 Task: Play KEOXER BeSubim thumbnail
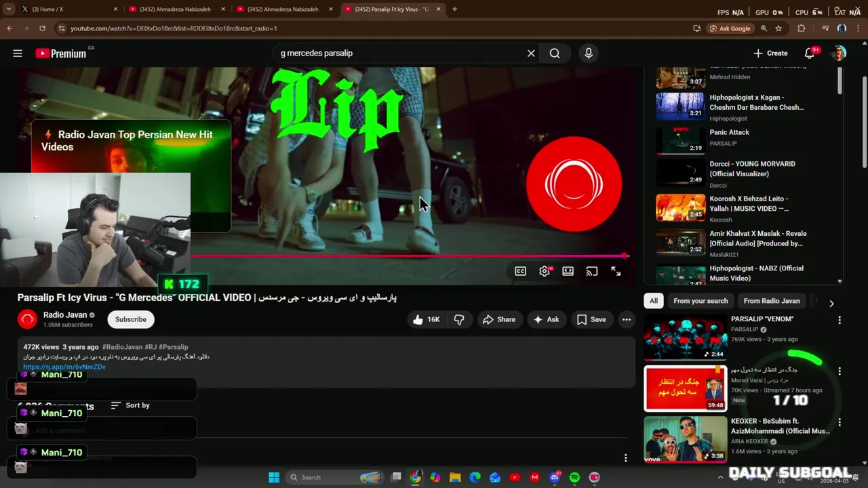click(x=685, y=439)
